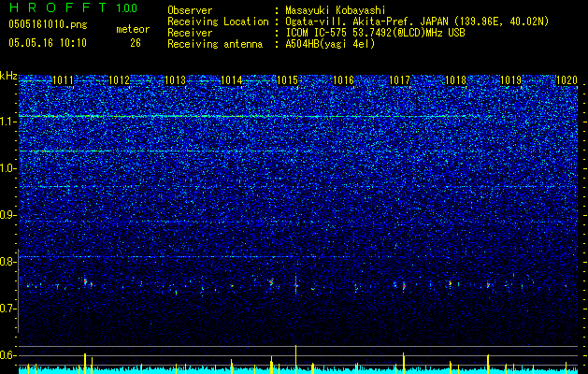Click the HROFFT 1.0.0 title text
Image resolution: width=588 pixels, height=374 pixels.
[73, 7]
